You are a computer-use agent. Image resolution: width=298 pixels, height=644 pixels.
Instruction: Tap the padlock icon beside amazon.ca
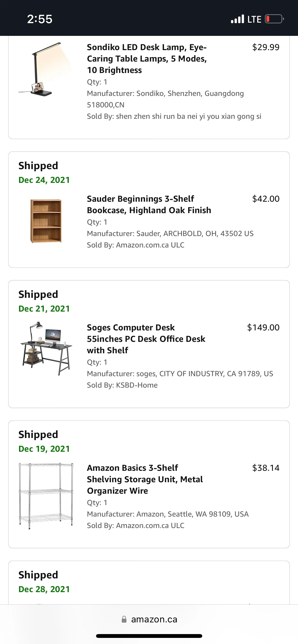coord(125,619)
